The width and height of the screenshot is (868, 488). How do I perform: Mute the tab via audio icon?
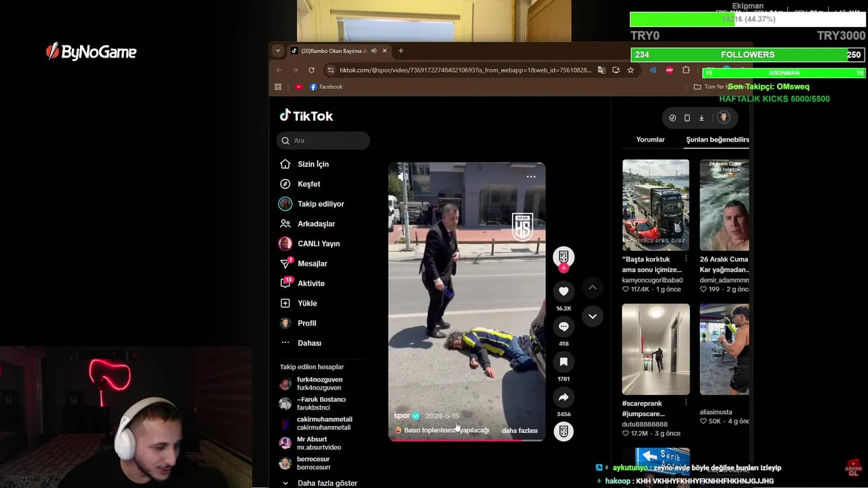374,51
